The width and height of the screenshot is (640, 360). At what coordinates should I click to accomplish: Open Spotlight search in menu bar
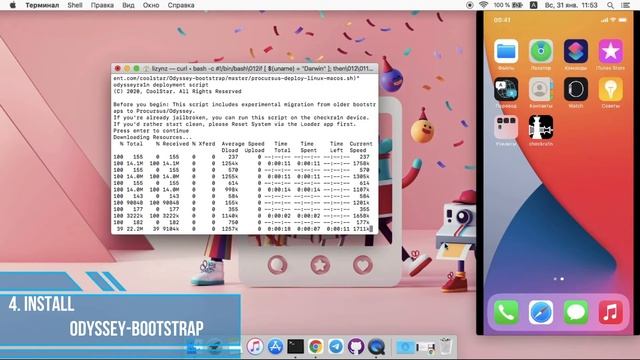[x=610, y=5]
